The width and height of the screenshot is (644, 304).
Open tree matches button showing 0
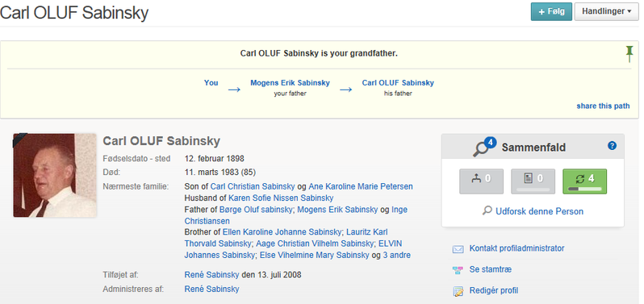(481, 181)
